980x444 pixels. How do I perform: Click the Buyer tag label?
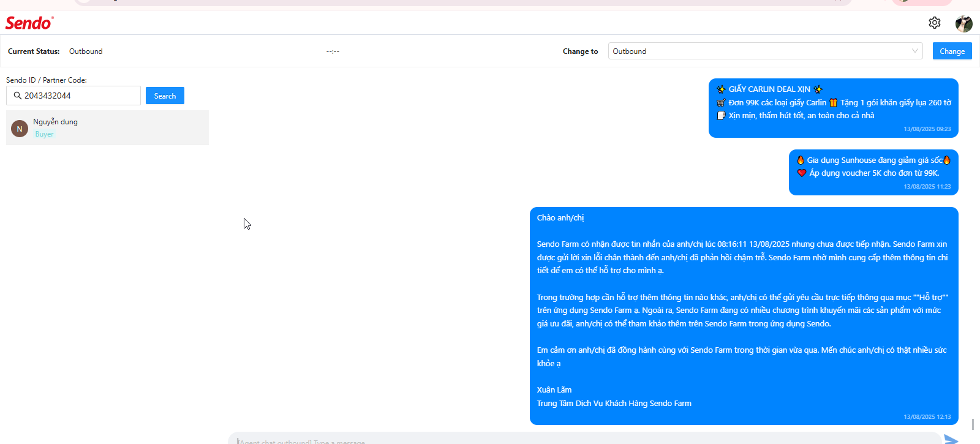point(44,134)
